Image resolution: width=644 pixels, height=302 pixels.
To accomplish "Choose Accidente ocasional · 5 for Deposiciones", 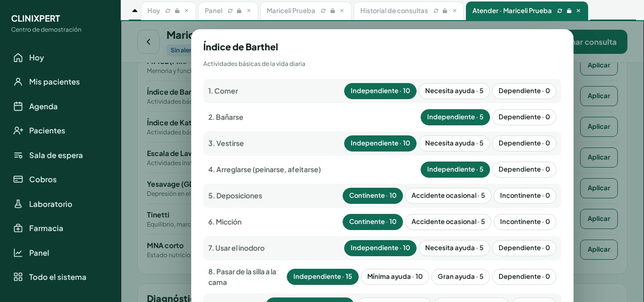I will 448,196.
